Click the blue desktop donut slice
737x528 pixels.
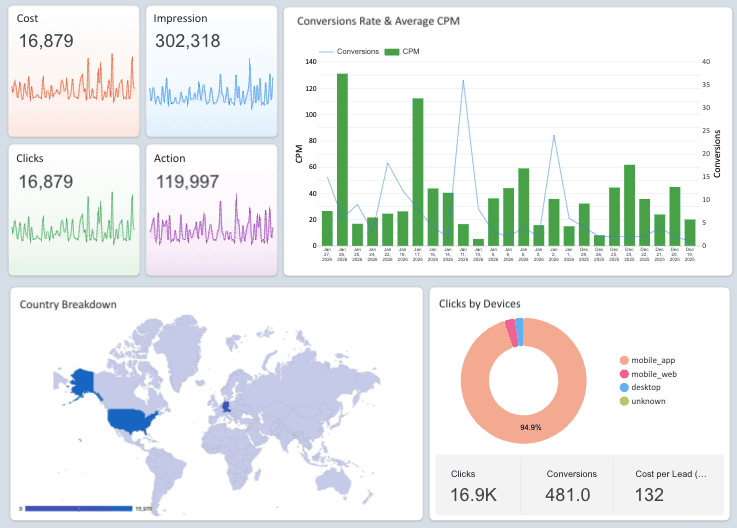coord(519,332)
